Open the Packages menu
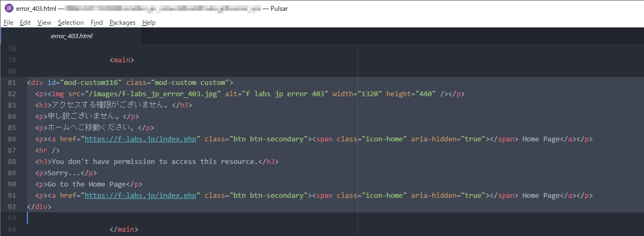This screenshot has height=236, width=644. [122, 23]
